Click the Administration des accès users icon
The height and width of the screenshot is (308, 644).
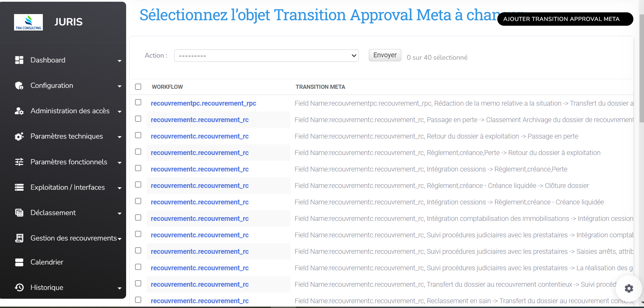[19, 111]
